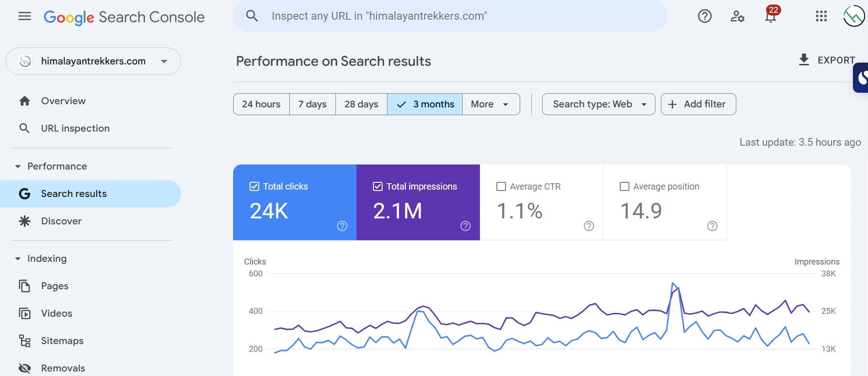The height and width of the screenshot is (376, 868).
Task: Open the Search type: Web dropdown
Action: click(x=598, y=104)
